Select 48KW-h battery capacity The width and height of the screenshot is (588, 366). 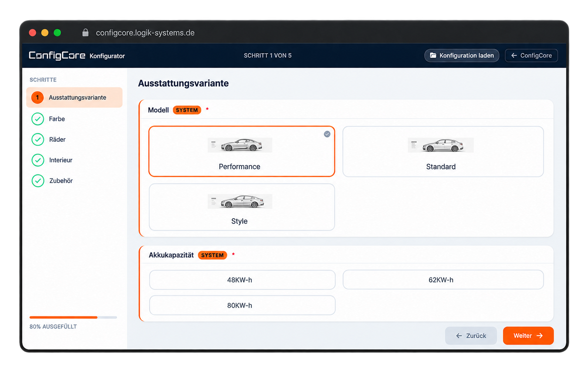click(x=242, y=280)
